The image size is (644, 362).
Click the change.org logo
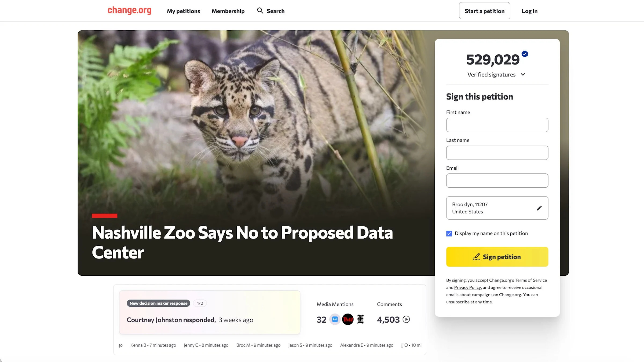(129, 10)
